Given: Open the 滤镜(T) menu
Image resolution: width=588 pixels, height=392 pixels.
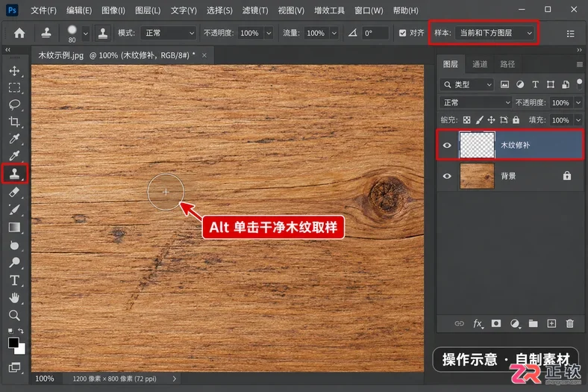Looking at the screenshot, I should click(255, 10).
